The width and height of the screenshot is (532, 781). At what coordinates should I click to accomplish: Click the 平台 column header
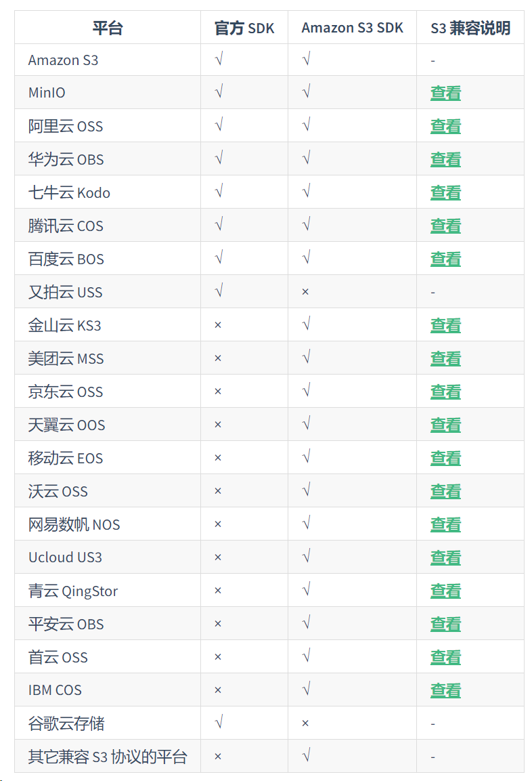click(108, 28)
